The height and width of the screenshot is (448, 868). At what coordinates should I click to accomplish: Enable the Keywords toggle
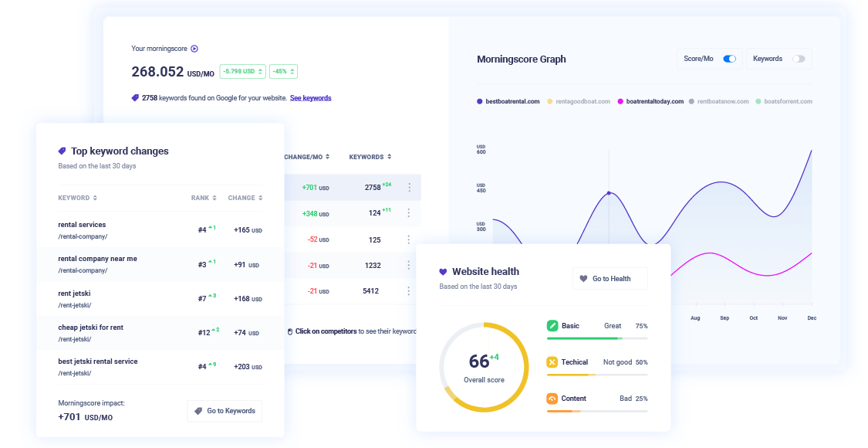coord(799,59)
